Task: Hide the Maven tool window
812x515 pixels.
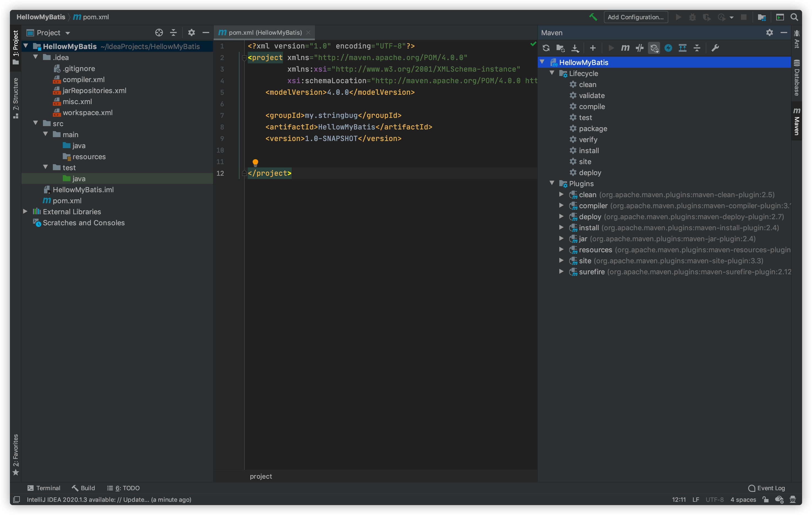Action: pos(784,32)
